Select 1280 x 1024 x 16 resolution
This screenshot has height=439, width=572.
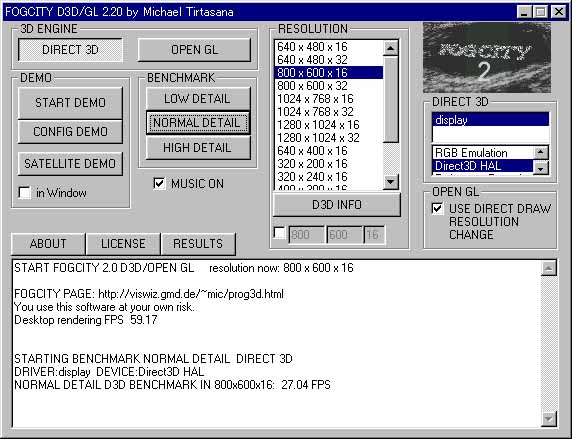(x=329, y=125)
